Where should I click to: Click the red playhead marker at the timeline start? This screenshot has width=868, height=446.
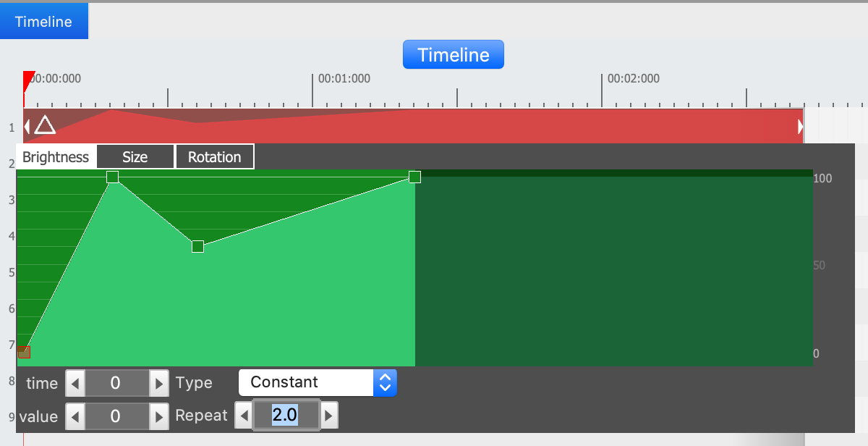click(x=28, y=78)
